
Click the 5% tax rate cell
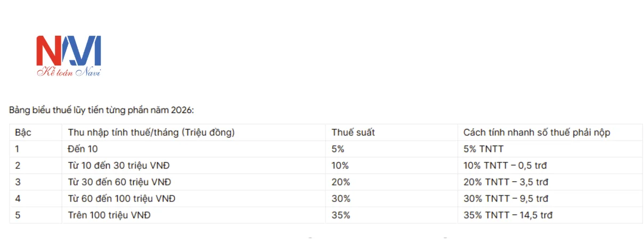tap(338, 149)
